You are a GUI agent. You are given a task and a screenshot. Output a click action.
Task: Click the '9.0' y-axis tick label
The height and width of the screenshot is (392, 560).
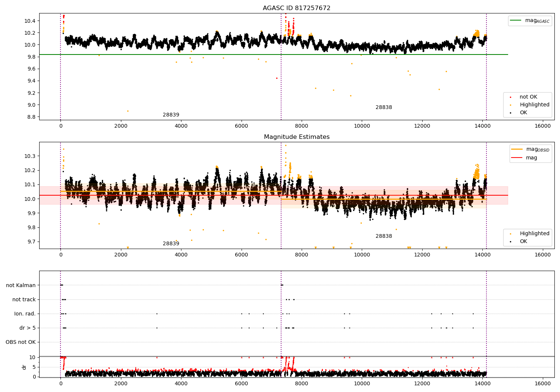[x=31, y=105]
